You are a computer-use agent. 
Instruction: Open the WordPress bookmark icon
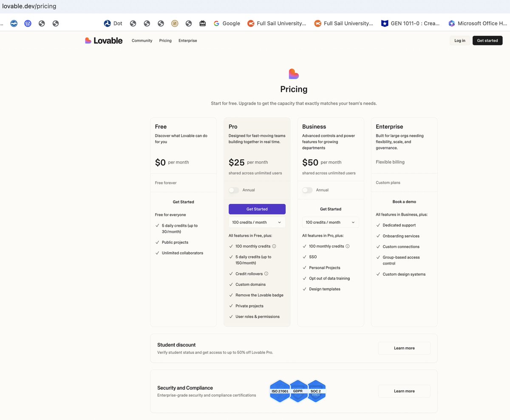click(28, 23)
